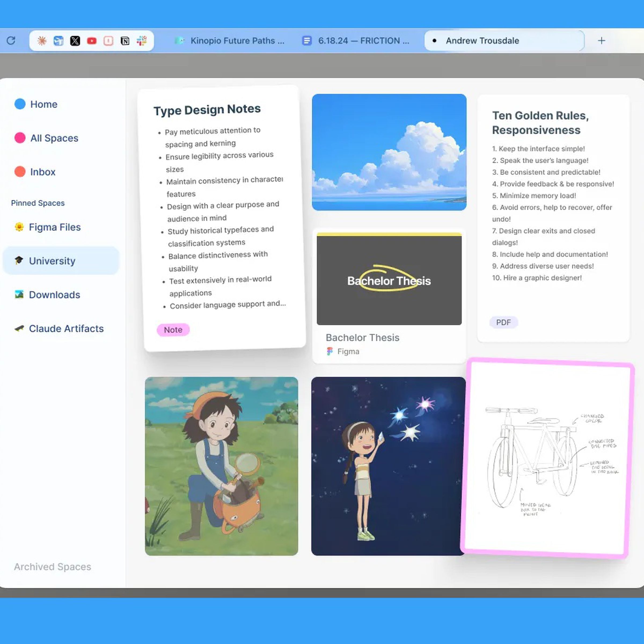This screenshot has width=644, height=644.
Task: Open Claude Artifacts pinned space
Action: [61, 328]
